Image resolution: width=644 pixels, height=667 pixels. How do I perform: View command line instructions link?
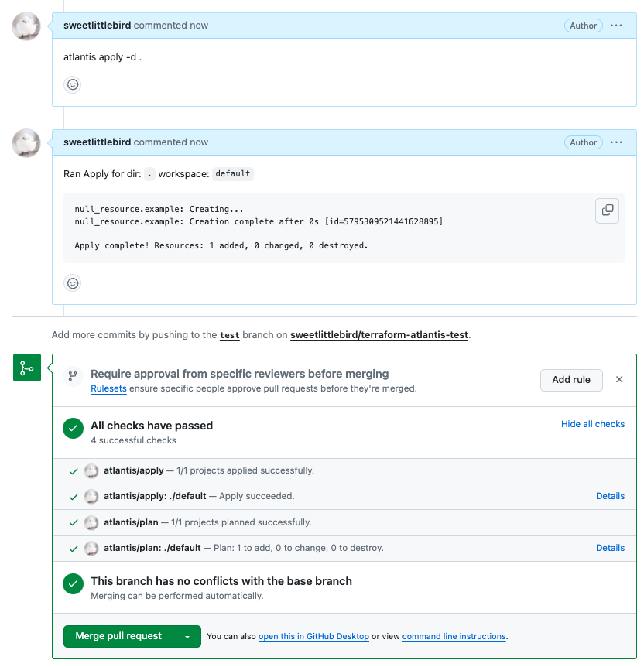tap(454, 636)
